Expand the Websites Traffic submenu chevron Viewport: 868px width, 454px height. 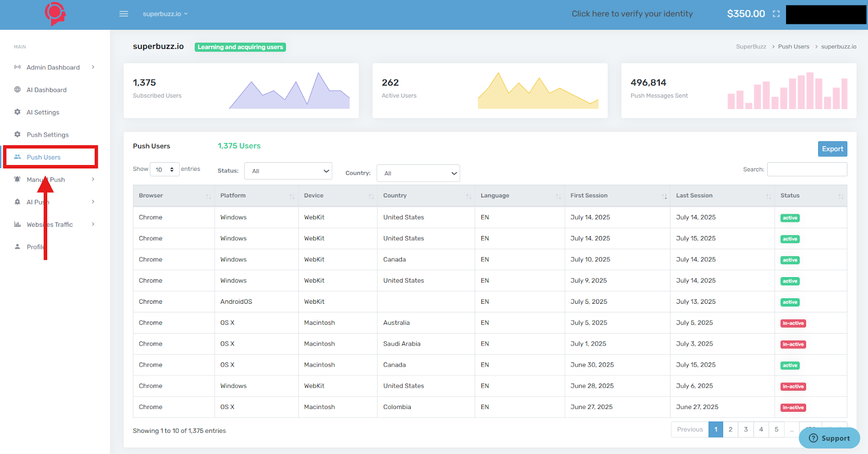coord(93,224)
